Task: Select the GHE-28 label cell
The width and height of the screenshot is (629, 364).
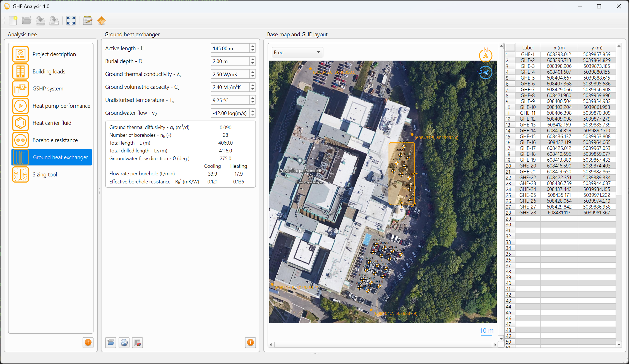Action: 528,213
